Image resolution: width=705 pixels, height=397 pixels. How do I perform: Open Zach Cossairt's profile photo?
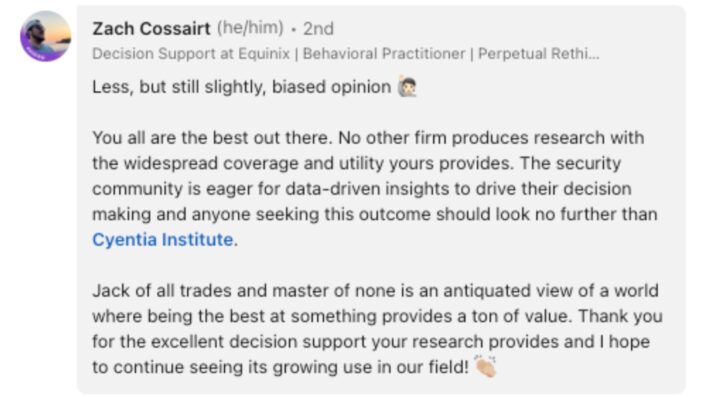point(45,36)
